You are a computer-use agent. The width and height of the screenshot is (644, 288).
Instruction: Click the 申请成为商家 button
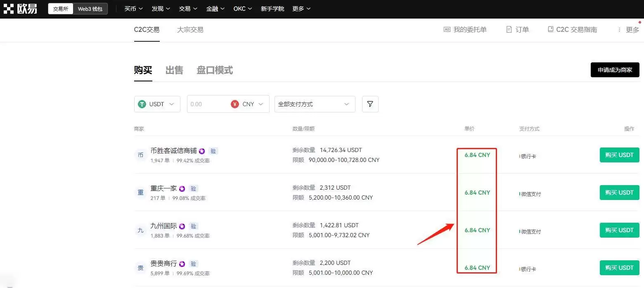tap(615, 69)
